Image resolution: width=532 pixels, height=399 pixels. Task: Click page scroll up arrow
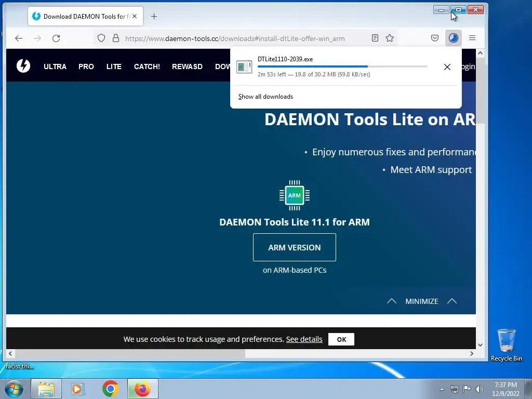(x=480, y=53)
